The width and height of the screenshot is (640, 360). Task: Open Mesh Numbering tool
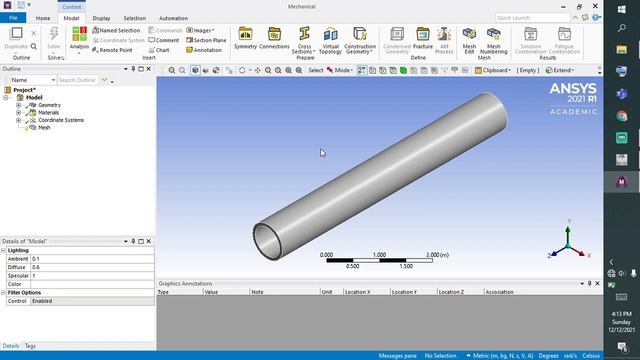[493, 40]
